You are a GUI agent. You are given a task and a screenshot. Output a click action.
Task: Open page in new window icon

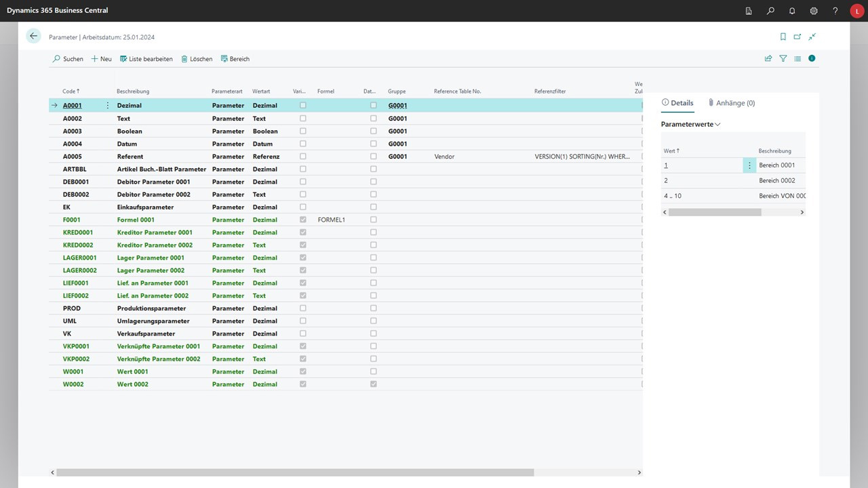click(797, 37)
